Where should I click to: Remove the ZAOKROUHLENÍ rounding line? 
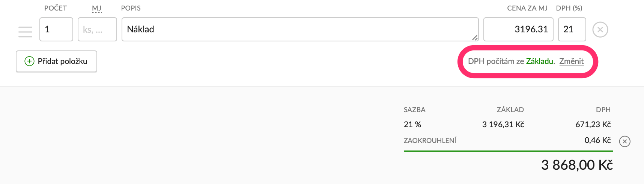pyautogui.click(x=624, y=141)
